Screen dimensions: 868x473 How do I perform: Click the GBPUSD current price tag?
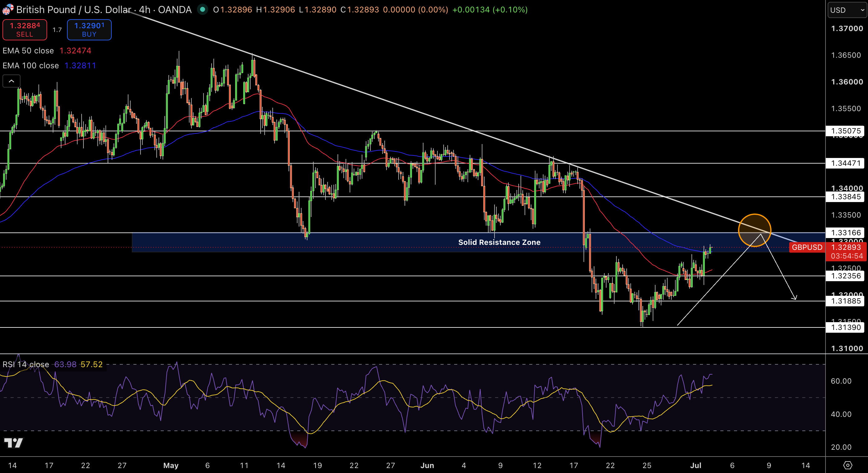coord(807,247)
